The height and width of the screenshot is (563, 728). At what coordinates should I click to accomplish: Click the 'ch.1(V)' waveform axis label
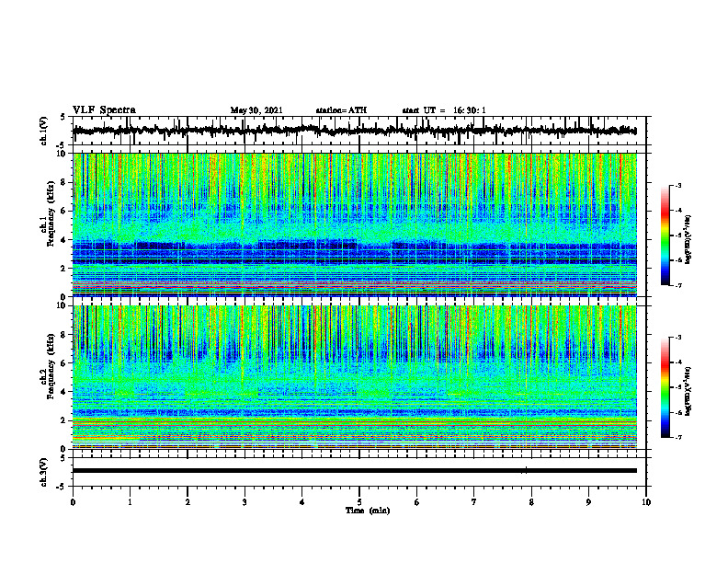43,131
